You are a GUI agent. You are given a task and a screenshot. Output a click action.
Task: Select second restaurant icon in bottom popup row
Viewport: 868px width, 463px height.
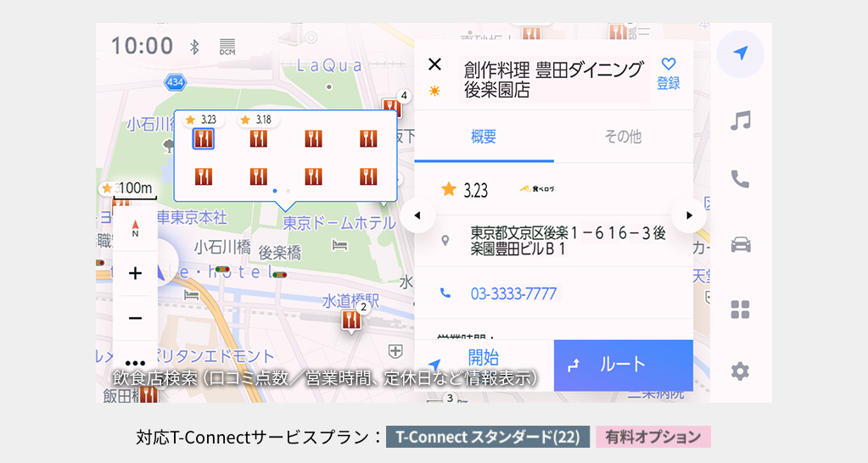259,176
